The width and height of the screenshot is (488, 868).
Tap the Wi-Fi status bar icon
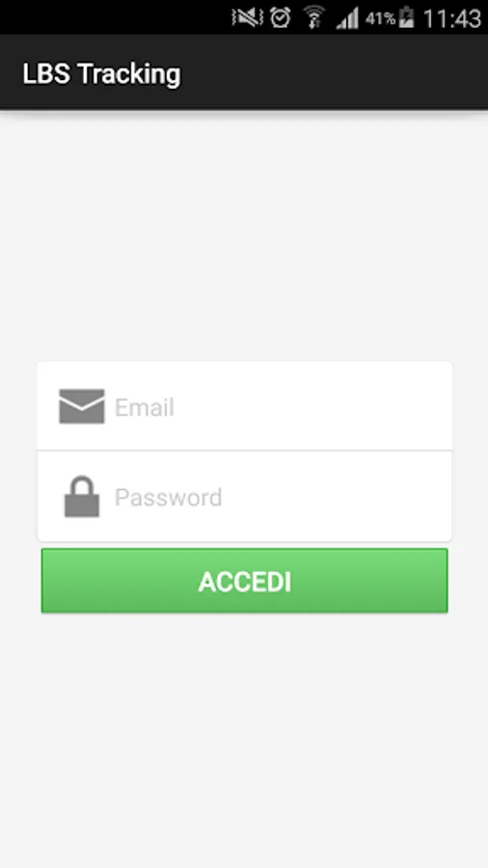pos(314,17)
